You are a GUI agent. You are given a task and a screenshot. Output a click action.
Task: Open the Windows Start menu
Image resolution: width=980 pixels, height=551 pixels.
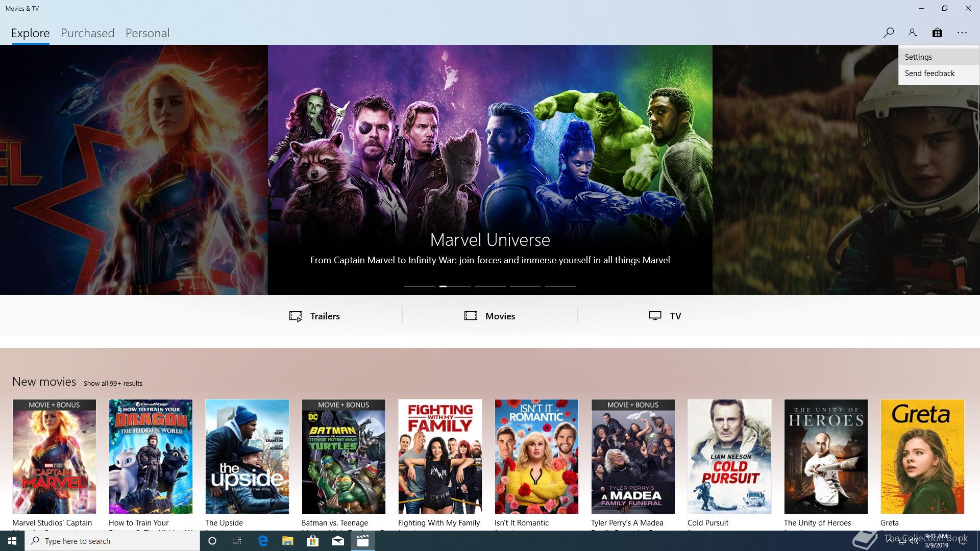coord(12,541)
